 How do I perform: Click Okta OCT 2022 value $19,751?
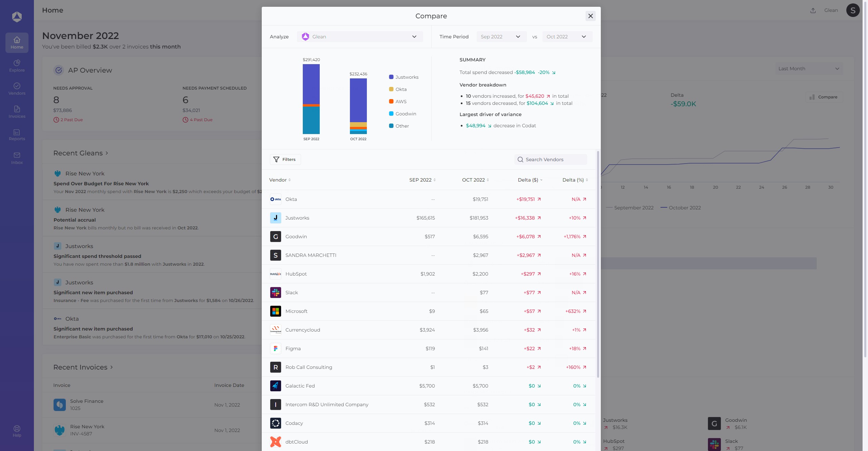click(480, 199)
